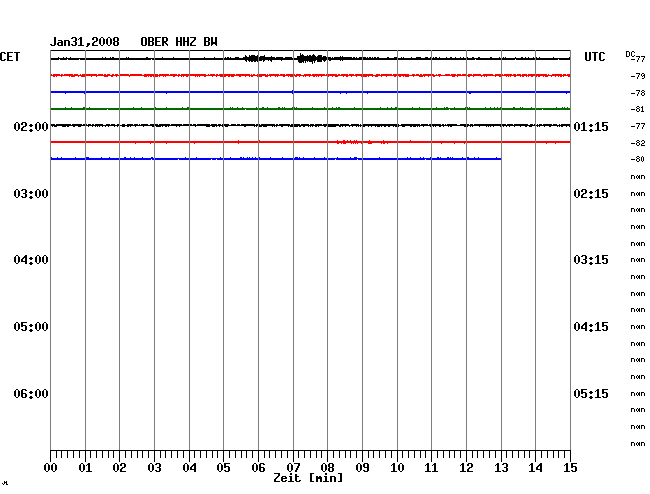Select minute 15 on the x-axis

[x=570, y=468]
